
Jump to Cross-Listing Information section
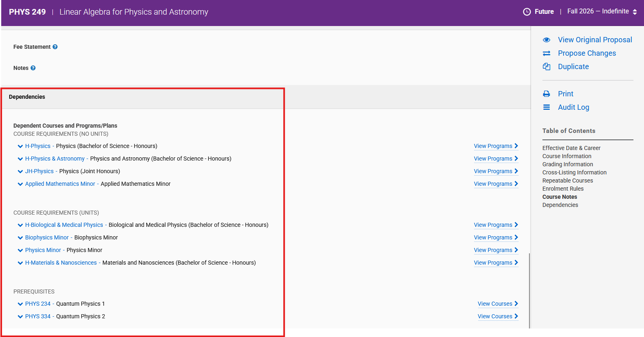575,172
